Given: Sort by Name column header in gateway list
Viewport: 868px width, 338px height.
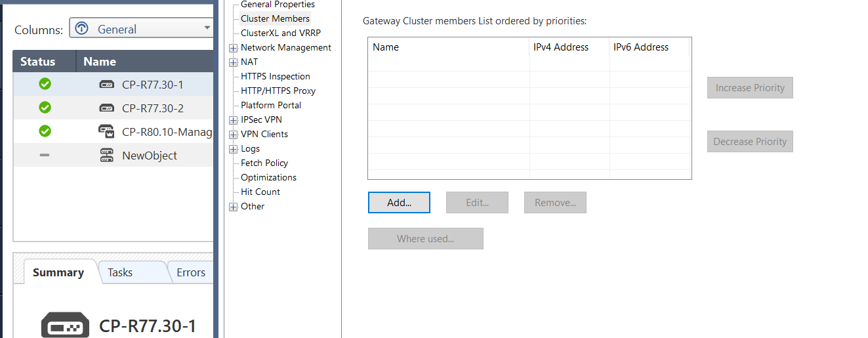Looking at the screenshot, I should (x=145, y=62).
